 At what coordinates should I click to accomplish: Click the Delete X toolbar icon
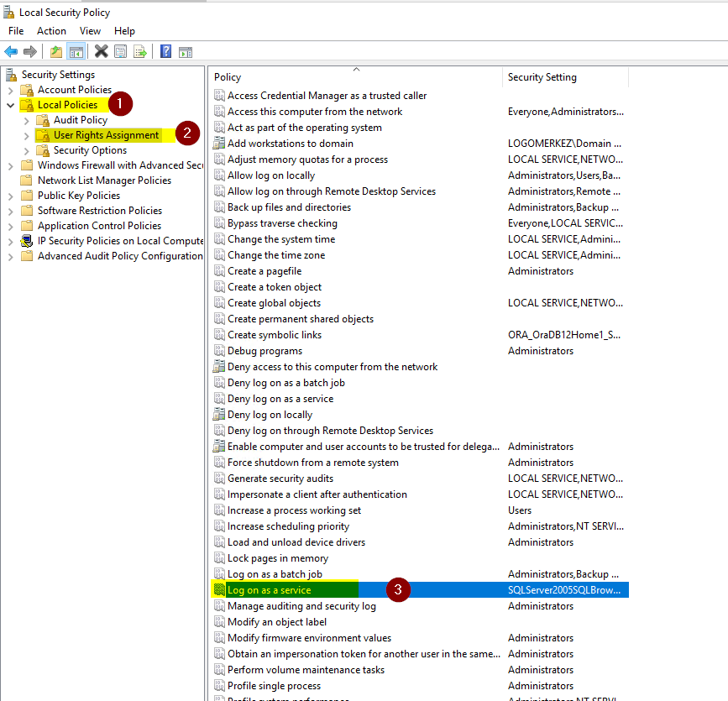tap(102, 52)
